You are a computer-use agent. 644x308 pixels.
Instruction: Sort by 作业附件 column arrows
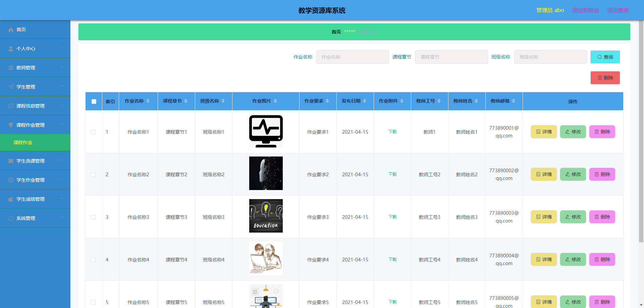(x=402, y=101)
